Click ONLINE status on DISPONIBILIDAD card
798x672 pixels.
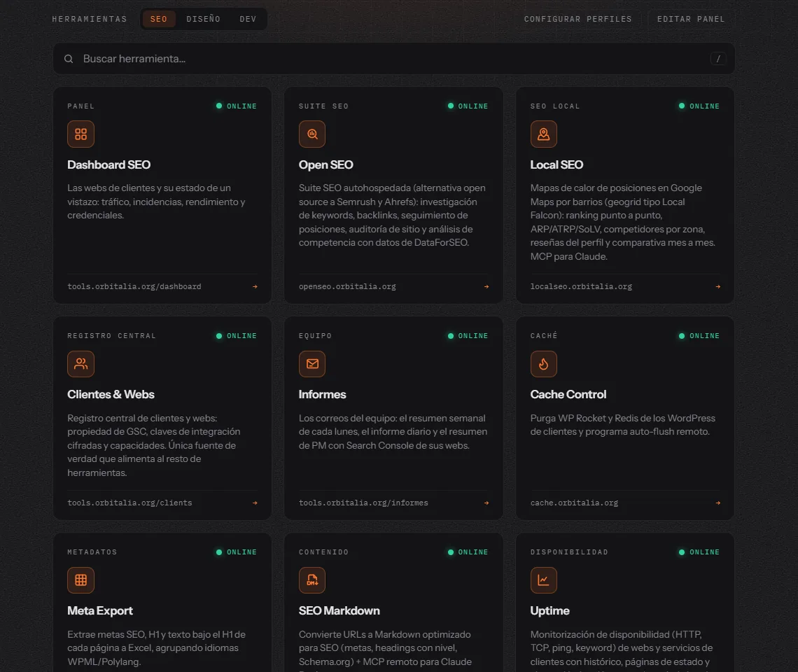coord(700,552)
